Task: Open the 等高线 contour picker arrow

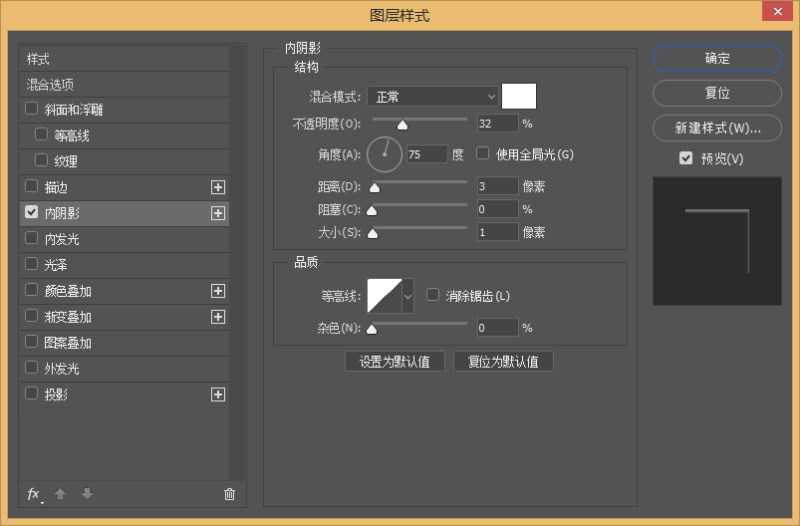Action: tap(408, 296)
